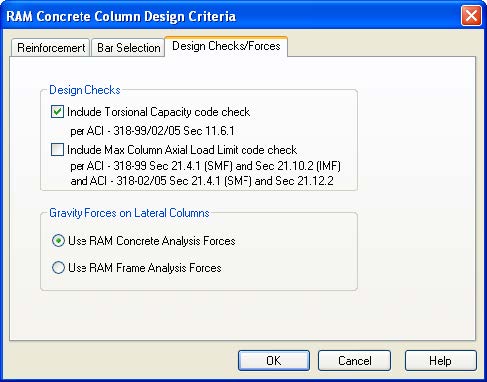Close the dialog with red X icon
Image resolution: width=487 pixels, height=382 pixels.
[x=471, y=15]
